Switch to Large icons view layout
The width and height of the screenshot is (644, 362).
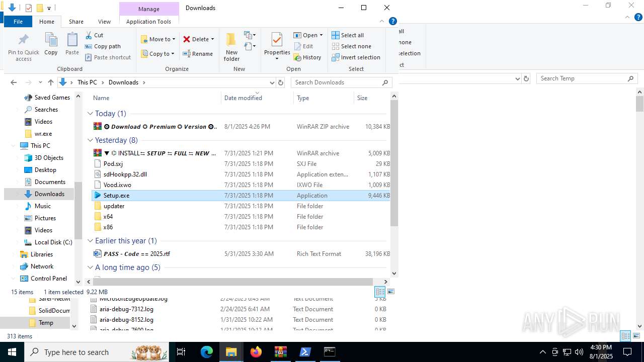point(391,292)
